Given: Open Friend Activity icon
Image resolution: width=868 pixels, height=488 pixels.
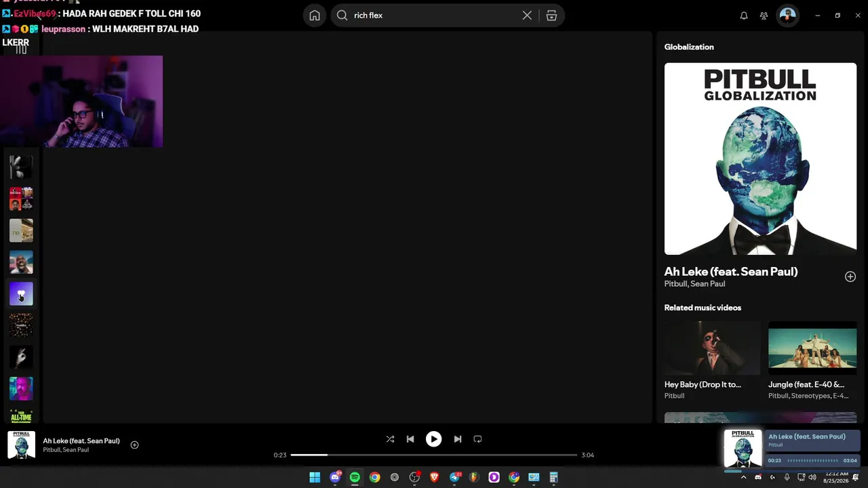Looking at the screenshot, I should (764, 16).
